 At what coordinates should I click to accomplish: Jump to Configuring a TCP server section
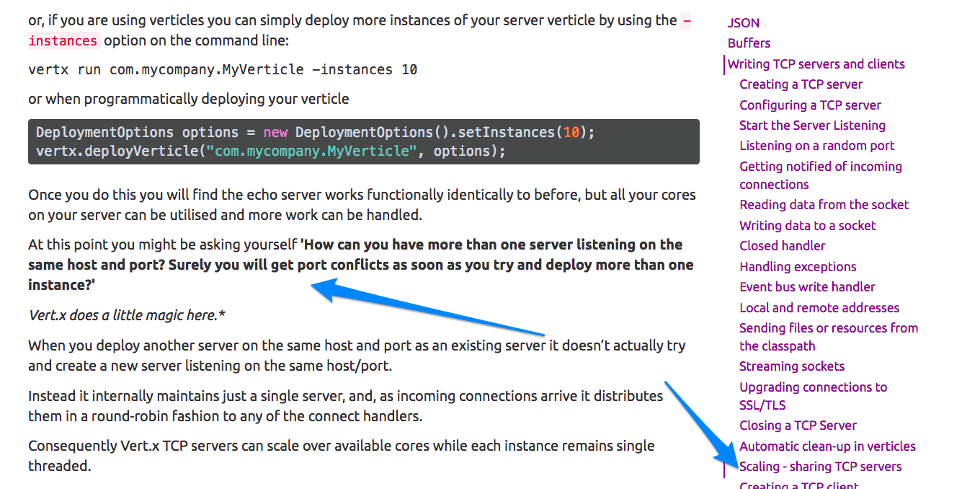pos(810,105)
